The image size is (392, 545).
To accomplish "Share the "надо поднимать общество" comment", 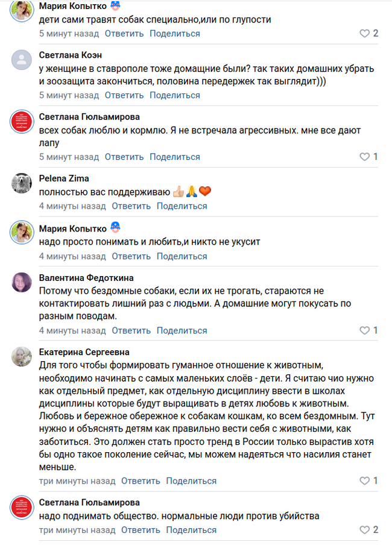I will [191, 530].
